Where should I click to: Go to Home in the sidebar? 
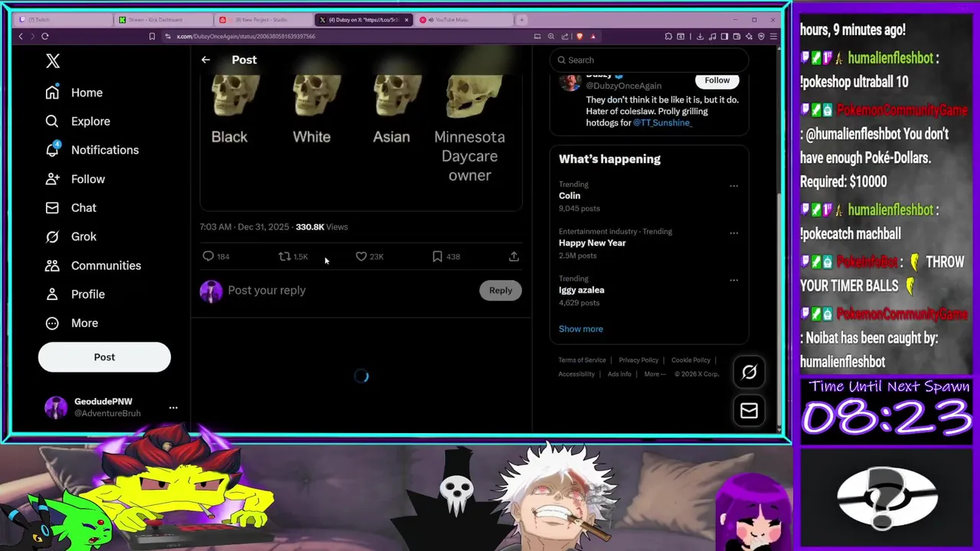(74, 93)
